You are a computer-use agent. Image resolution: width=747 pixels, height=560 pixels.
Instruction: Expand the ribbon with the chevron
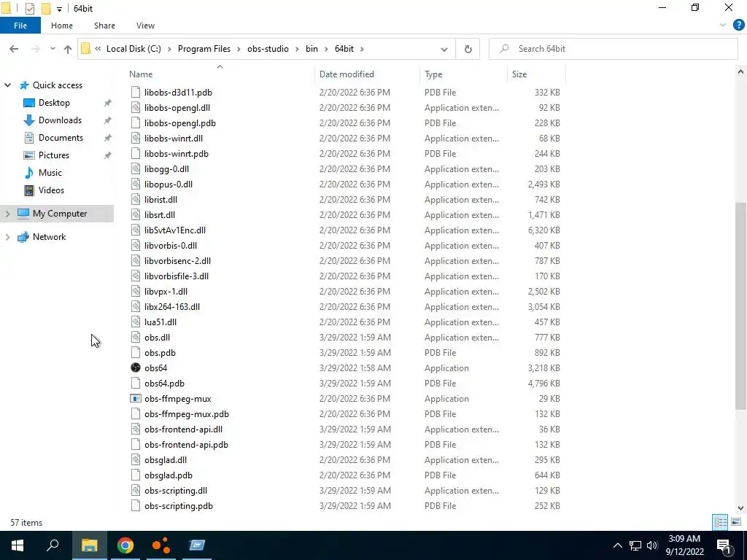point(723,26)
